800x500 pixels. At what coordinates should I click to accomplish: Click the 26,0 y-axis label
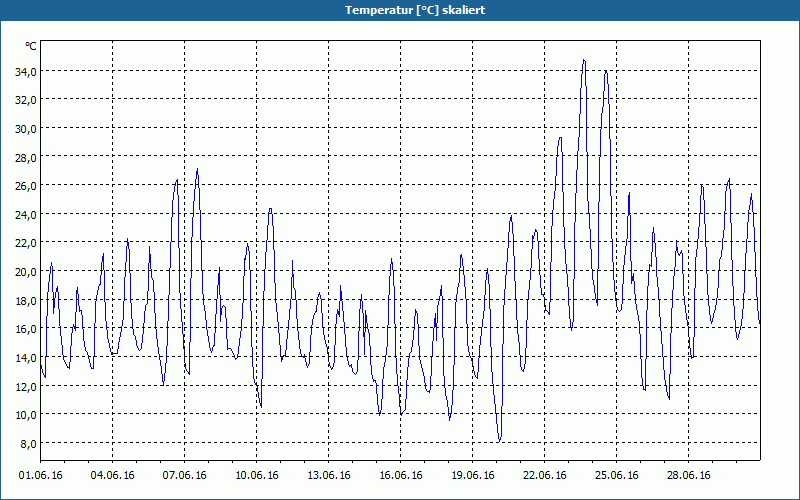coord(26,186)
